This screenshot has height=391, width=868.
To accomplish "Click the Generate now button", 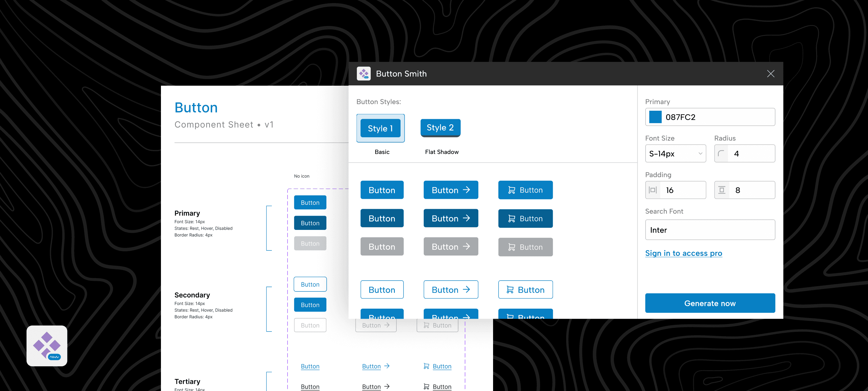I will [710, 303].
